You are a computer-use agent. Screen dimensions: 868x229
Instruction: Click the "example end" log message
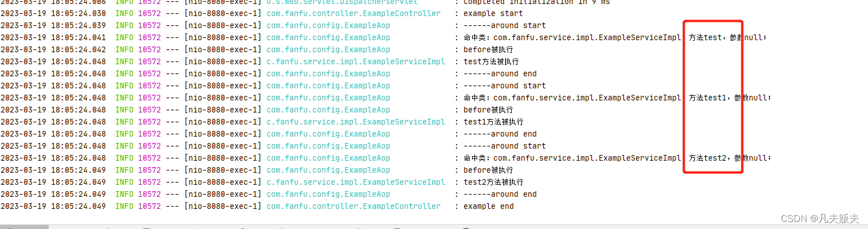[x=488, y=206]
